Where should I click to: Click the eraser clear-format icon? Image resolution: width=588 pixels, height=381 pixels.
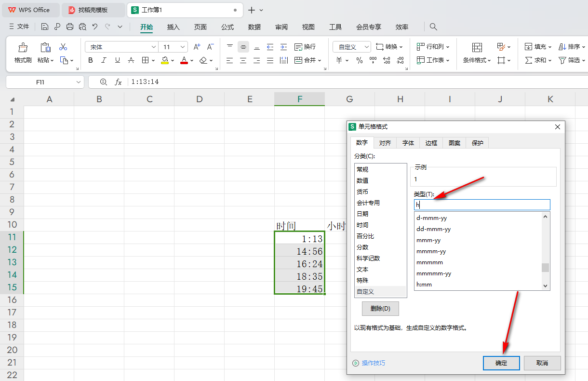pos(203,60)
